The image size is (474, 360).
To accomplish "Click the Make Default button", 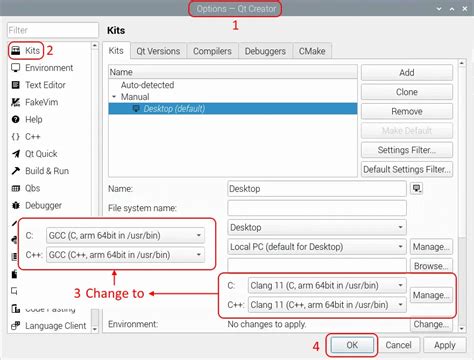I will 407,131.
